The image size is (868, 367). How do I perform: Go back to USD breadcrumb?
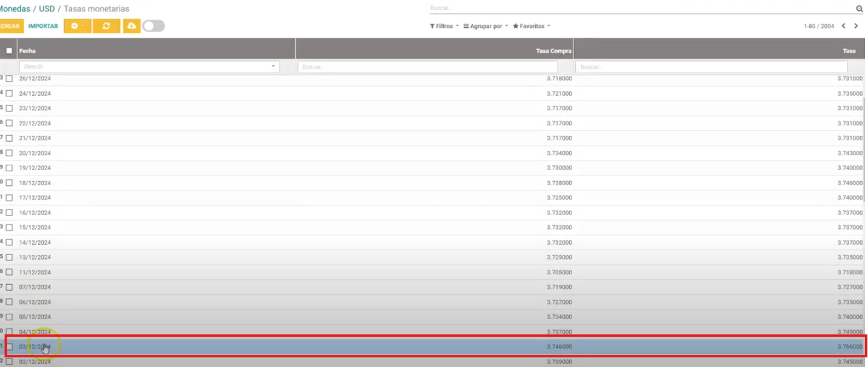click(x=47, y=9)
